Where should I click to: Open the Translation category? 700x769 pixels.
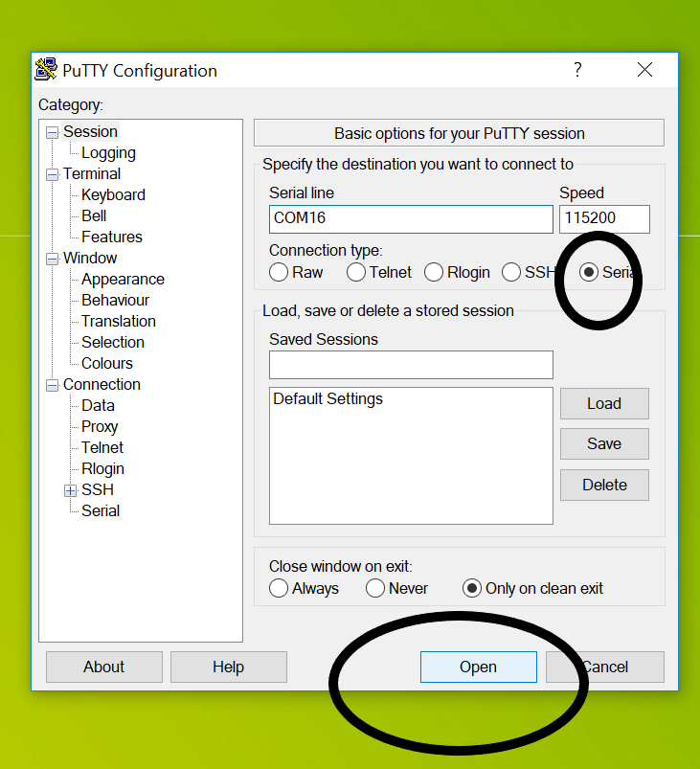pyautogui.click(x=119, y=322)
